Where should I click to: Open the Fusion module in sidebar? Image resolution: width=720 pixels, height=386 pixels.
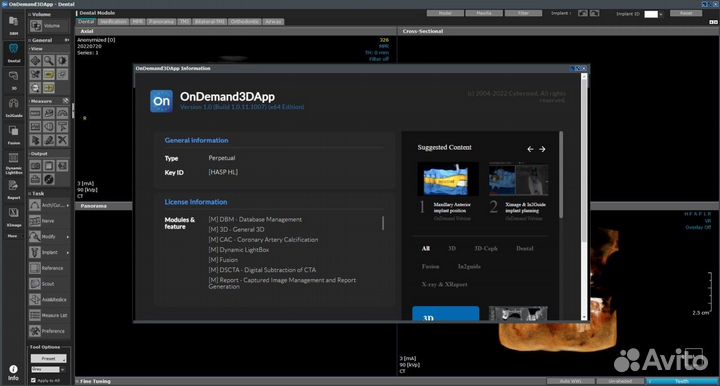point(13,135)
